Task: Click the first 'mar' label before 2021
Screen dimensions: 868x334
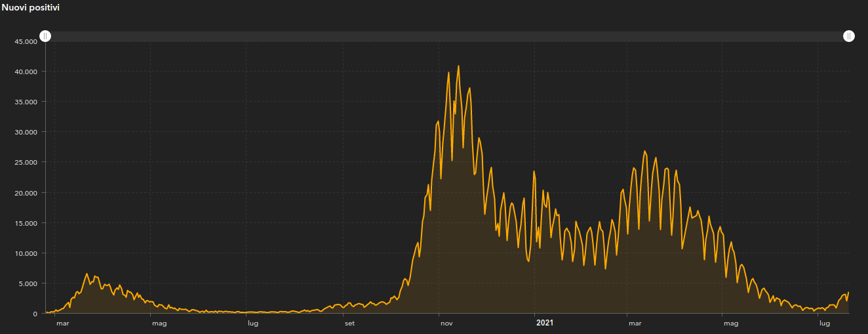Action: [62, 323]
